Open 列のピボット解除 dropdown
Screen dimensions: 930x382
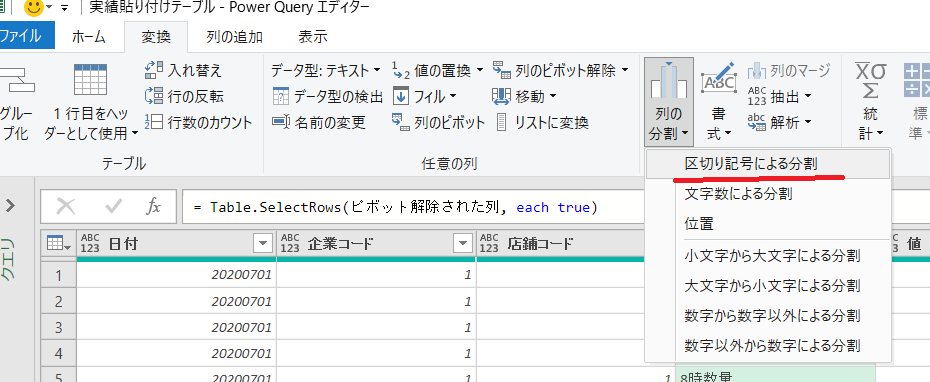560,71
